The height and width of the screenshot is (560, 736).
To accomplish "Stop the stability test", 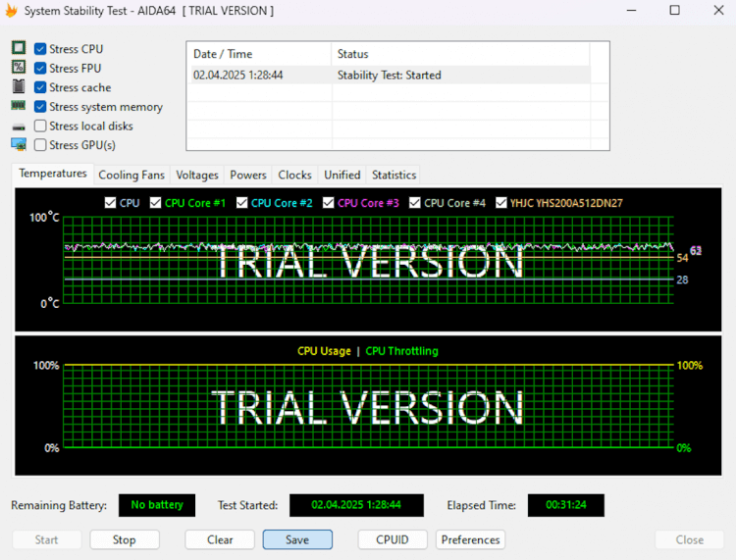I will 125,539.
